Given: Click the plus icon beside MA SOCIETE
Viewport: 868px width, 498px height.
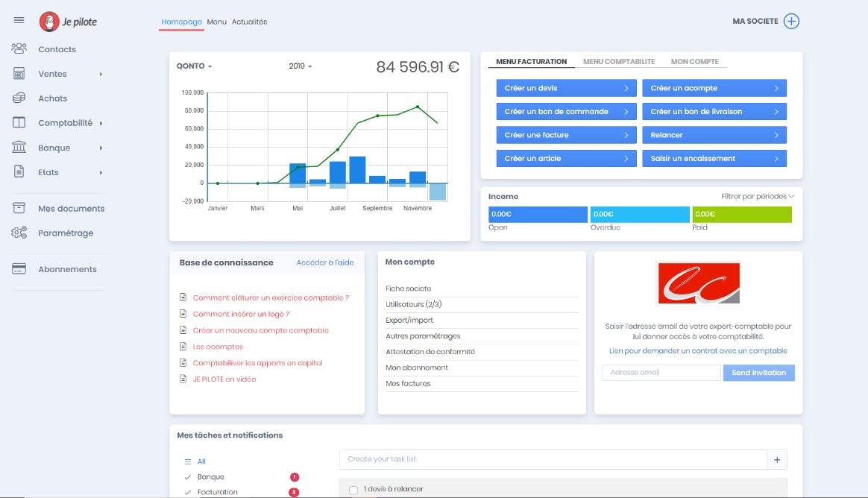Looking at the screenshot, I should (x=791, y=22).
